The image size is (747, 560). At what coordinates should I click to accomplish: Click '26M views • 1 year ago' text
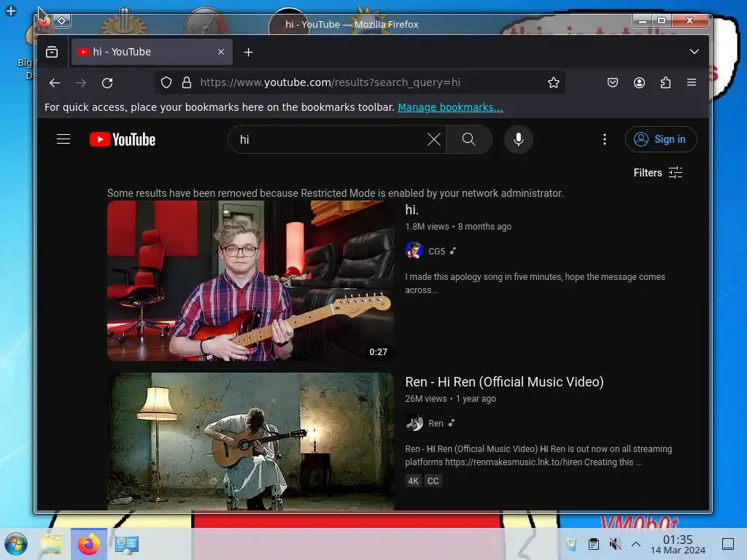tap(450, 399)
